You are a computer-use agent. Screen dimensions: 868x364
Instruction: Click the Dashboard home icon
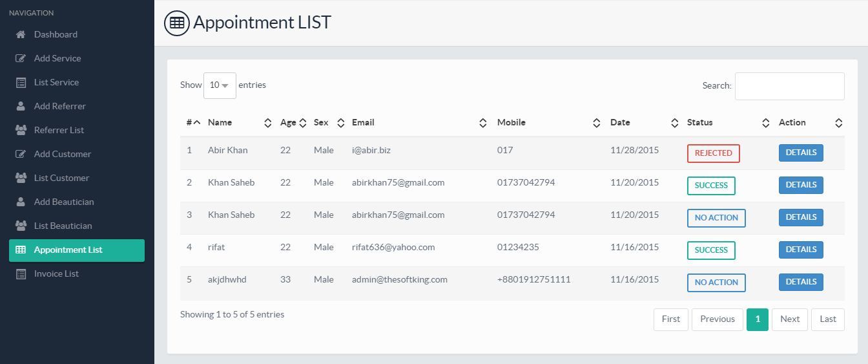21,34
